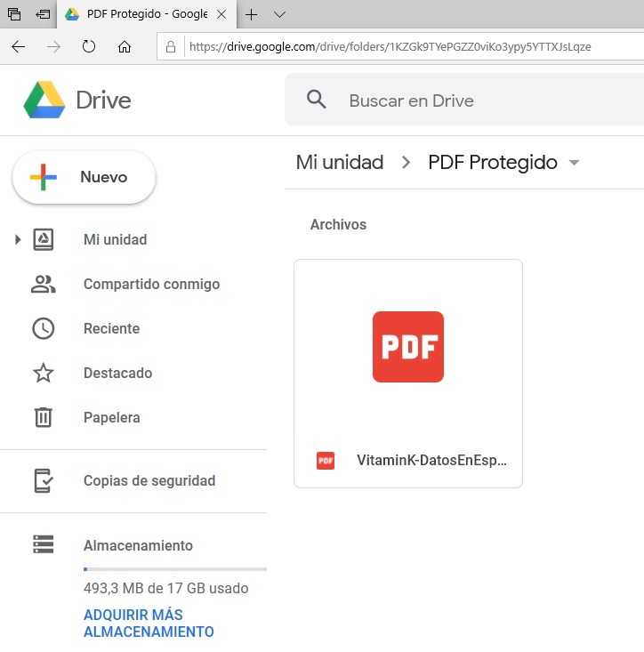644x652 pixels.
Task: Click the search magnifier icon
Action: [x=316, y=100]
